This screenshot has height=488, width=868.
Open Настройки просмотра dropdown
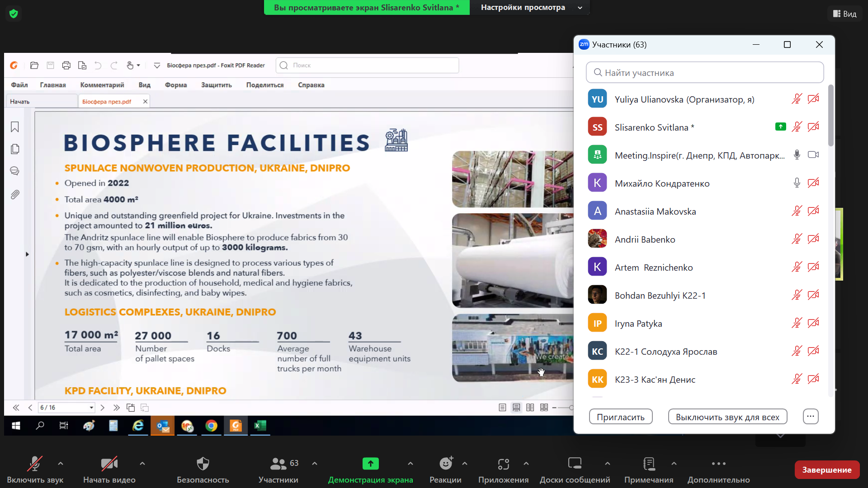(x=530, y=7)
